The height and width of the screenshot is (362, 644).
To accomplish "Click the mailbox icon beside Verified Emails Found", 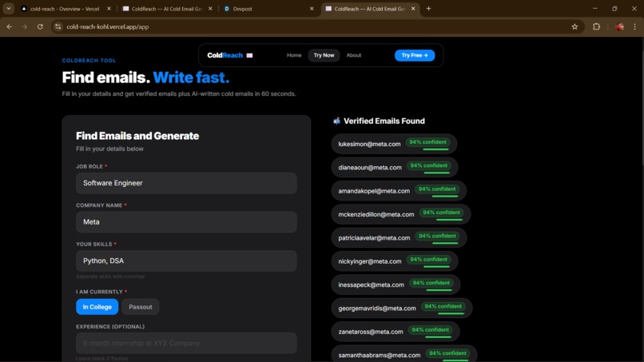I will 336,121.
